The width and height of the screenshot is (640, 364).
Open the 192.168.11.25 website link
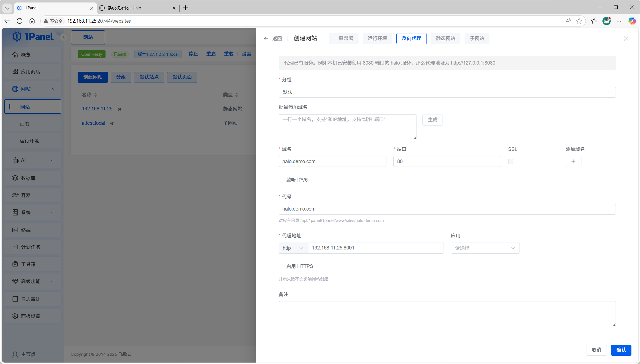97,109
